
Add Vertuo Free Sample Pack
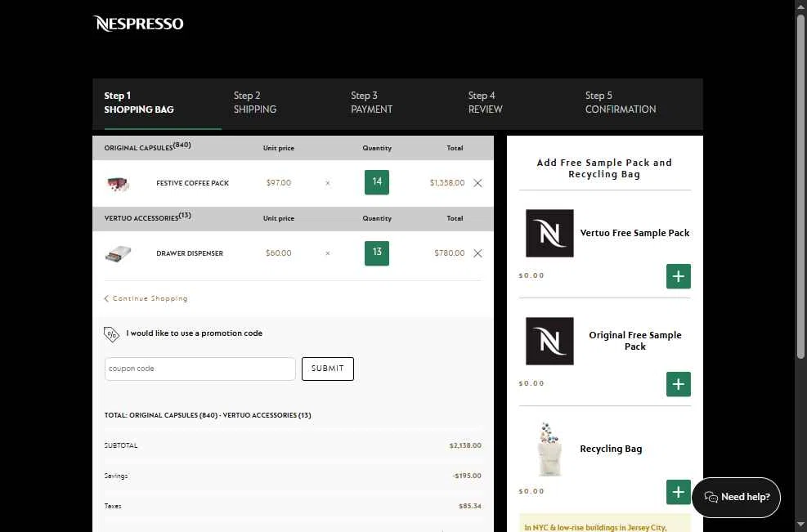(x=679, y=276)
